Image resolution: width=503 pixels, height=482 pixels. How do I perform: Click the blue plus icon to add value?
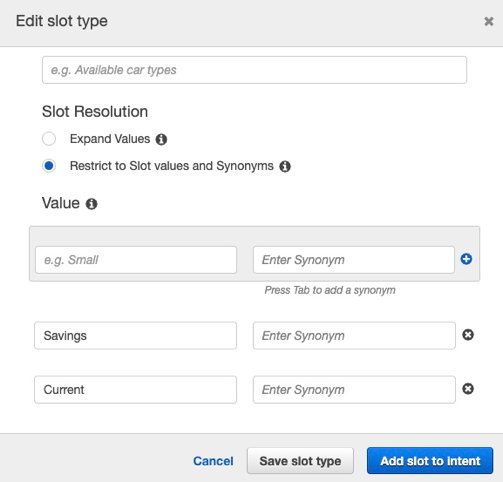466,259
